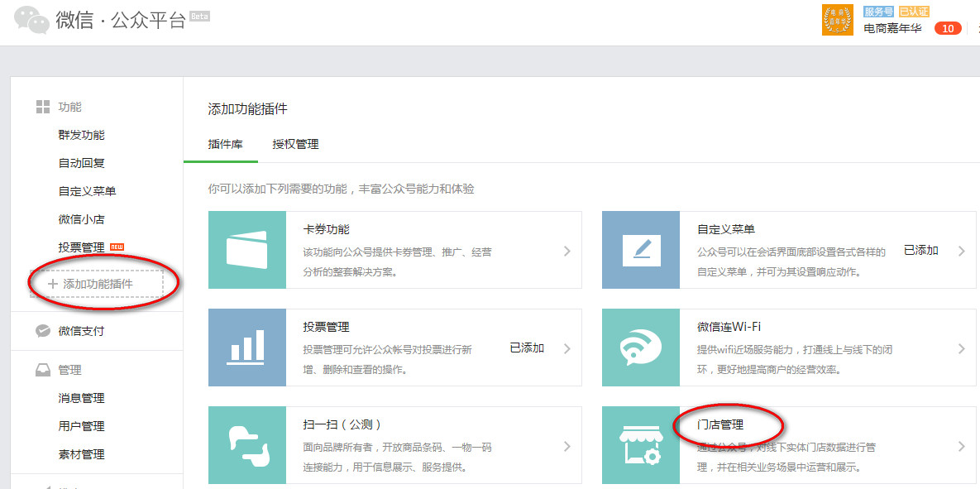Open the 扫一扫（公测） plugin title
The width and height of the screenshot is (980, 489).
(342, 424)
